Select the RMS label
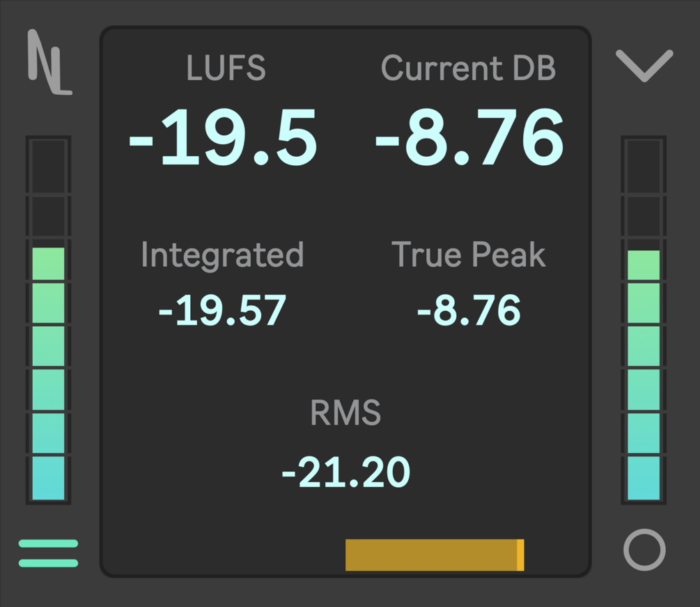 (345, 413)
